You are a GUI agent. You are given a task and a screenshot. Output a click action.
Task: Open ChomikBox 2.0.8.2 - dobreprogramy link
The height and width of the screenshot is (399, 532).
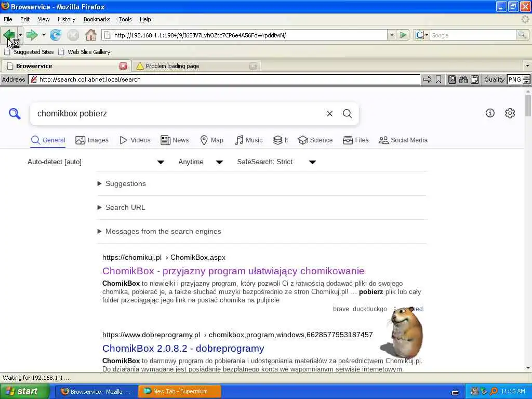(183, 349)
